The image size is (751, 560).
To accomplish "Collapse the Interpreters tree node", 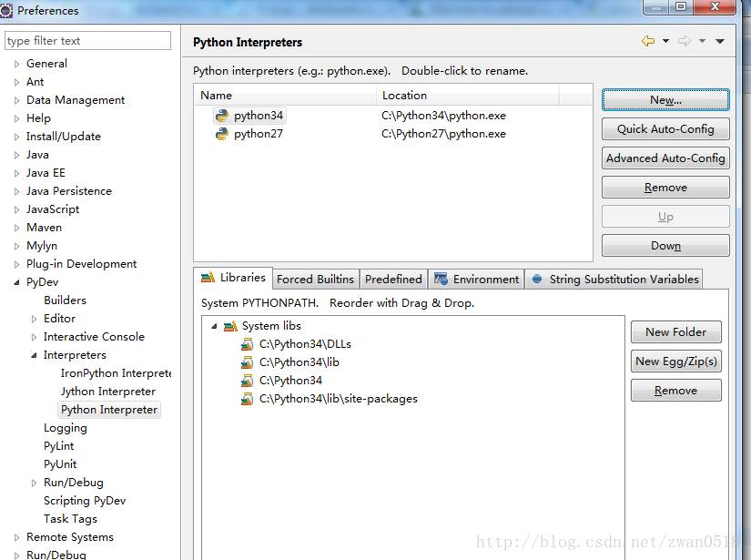I will click(34, 355).
